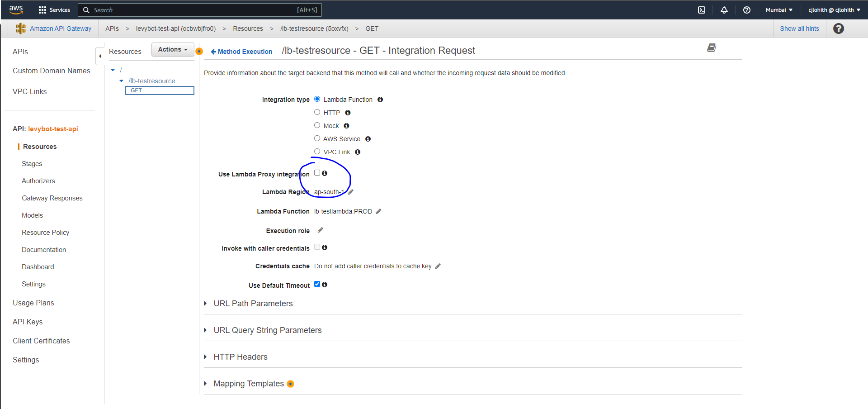Edit the Lambda Region pencil icon
868x409 pixels.
(351, 192)
